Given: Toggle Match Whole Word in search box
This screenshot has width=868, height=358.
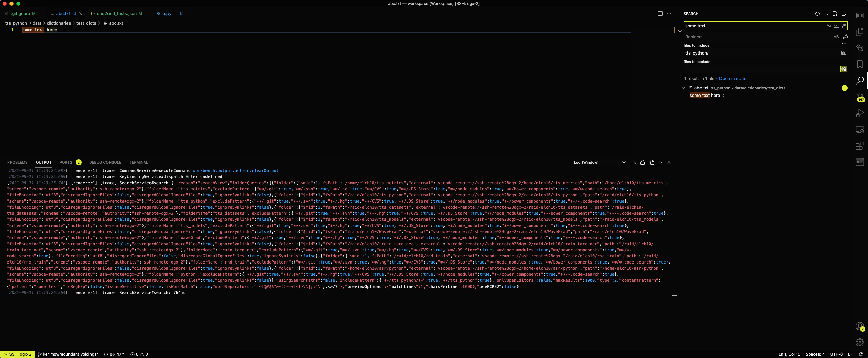Looking at the screenshot, I should pyautogui.click(x=836, y=26).
